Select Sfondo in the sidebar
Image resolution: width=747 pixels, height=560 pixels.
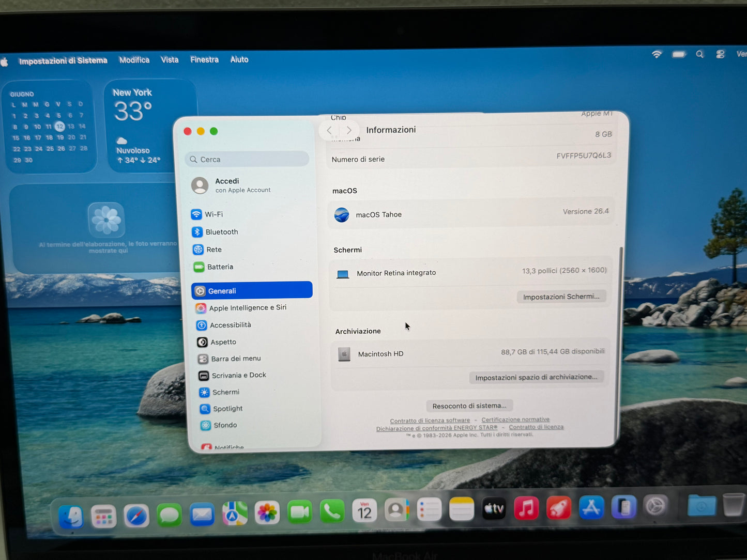tap(219, 425)
